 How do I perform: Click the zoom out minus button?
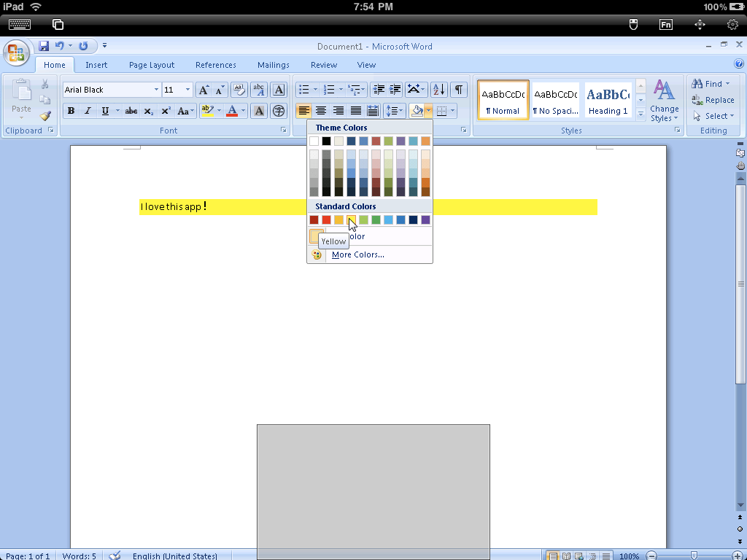click(x=651, y=556)
